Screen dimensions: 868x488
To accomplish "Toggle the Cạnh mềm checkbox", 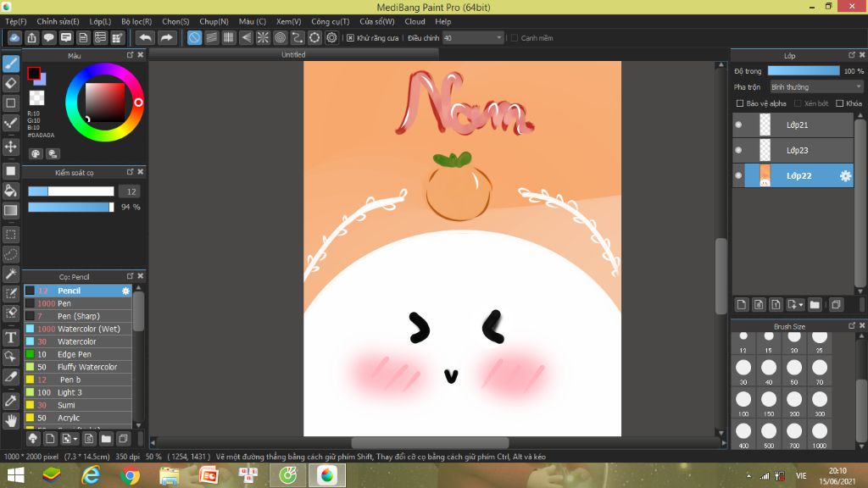I will (x=515, y=37).
